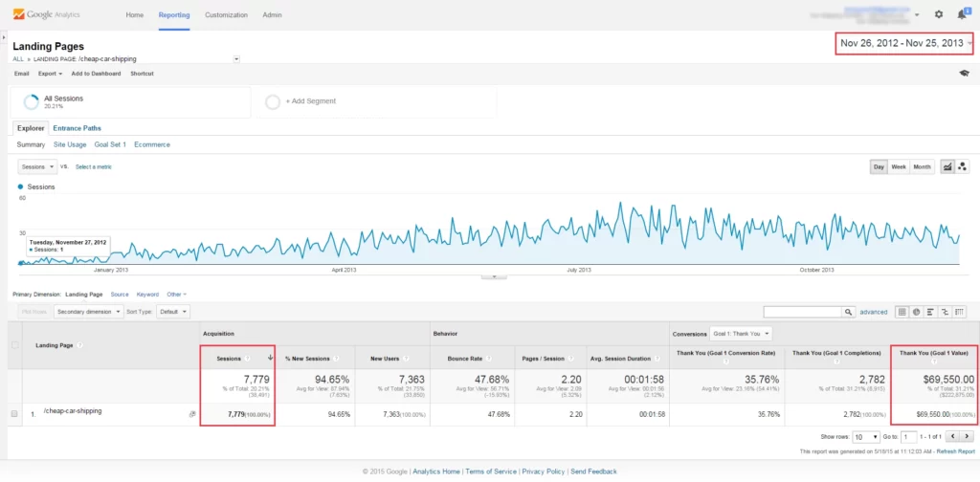This screenshot has width=980, height=482.
Task: Click the Google Analytics logo
Action: coord(46,13)
